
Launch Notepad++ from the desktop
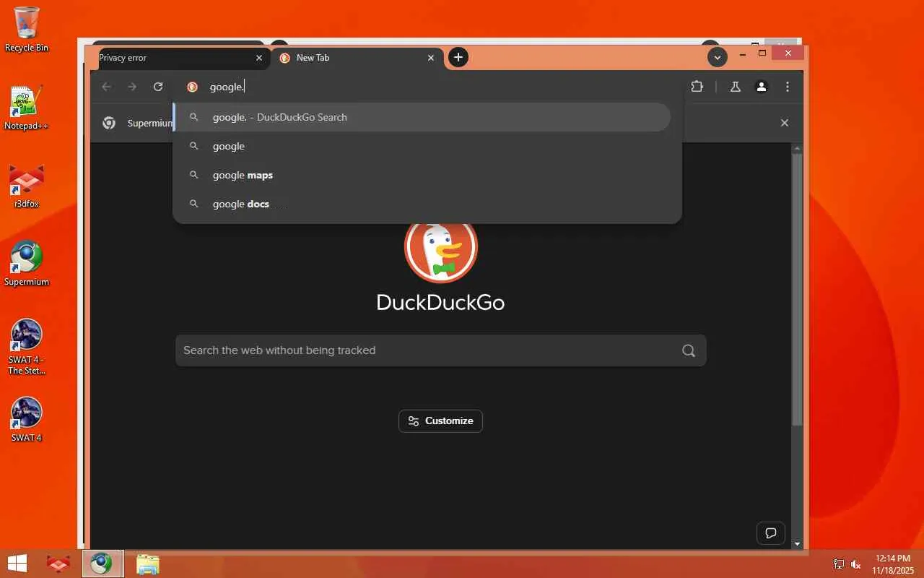click(x=27, y=108)
